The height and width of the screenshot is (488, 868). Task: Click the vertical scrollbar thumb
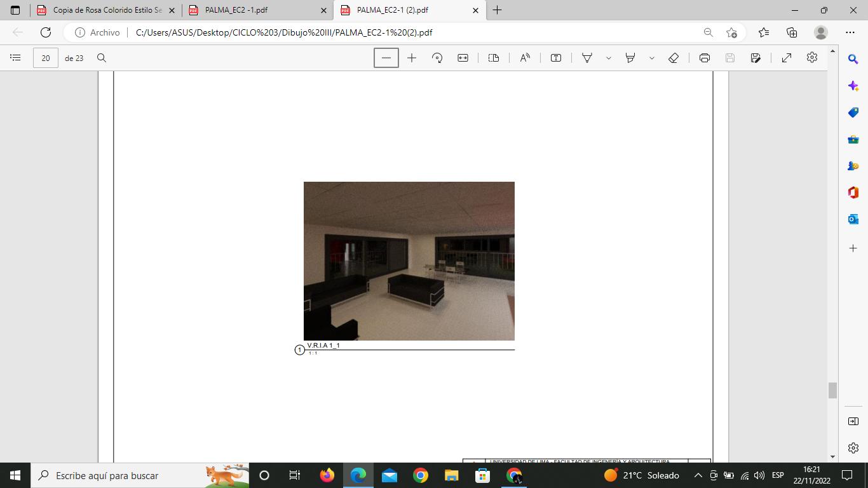(832, 390)
